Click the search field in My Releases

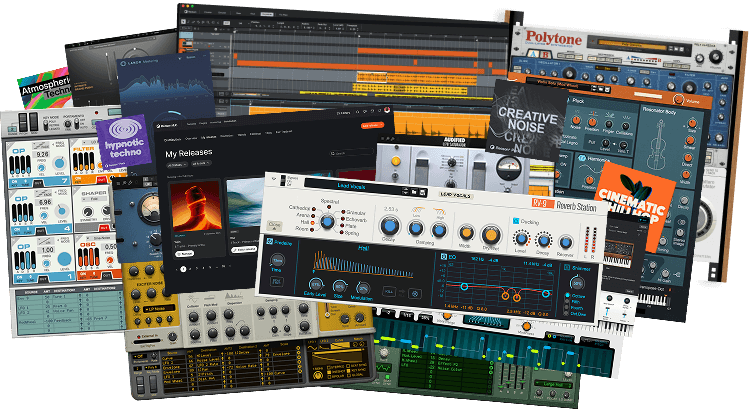pos(352,153)
